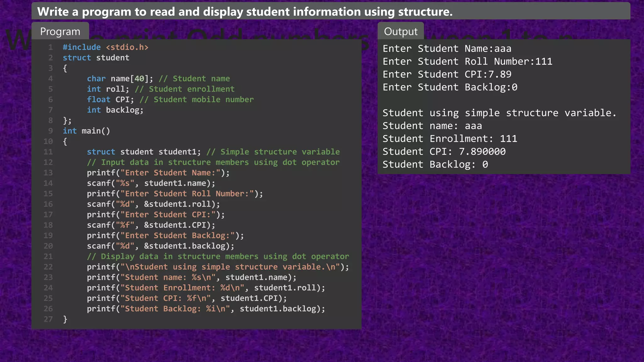
Task: Click output 'Student Enrollment: 111'
Action: click(450, 139)
